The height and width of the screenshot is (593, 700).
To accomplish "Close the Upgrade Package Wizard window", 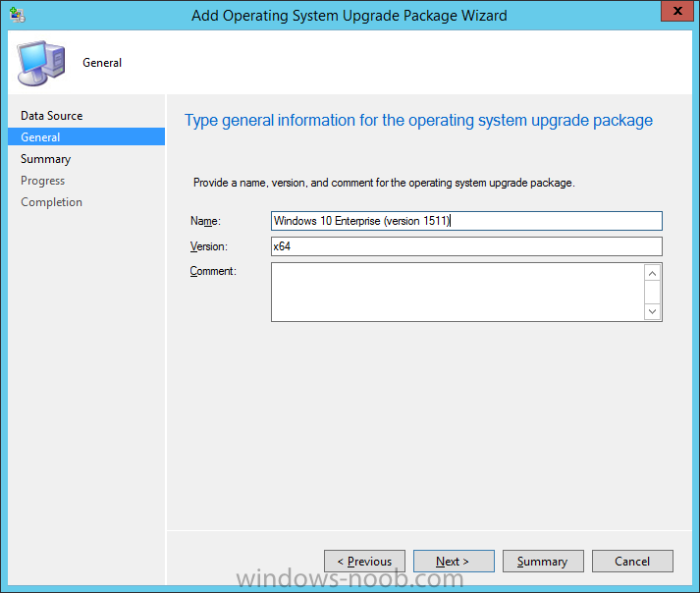I will (x=676, y=11).
